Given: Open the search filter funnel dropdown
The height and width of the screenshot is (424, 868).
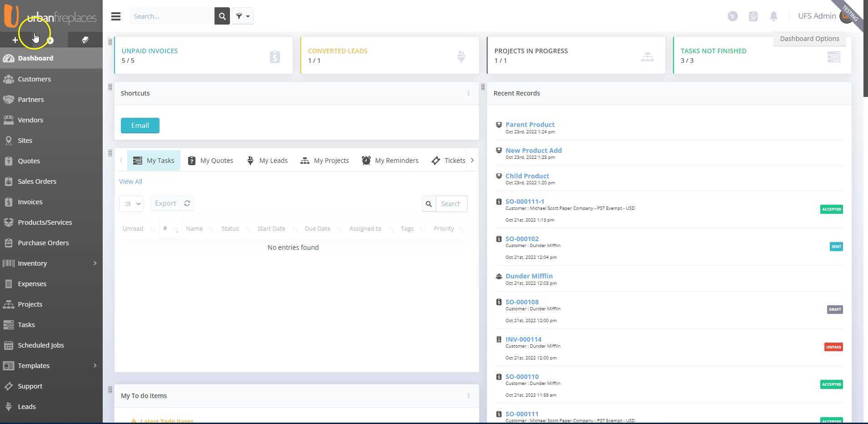Looking at the screenshot, I should coord(243,16).
